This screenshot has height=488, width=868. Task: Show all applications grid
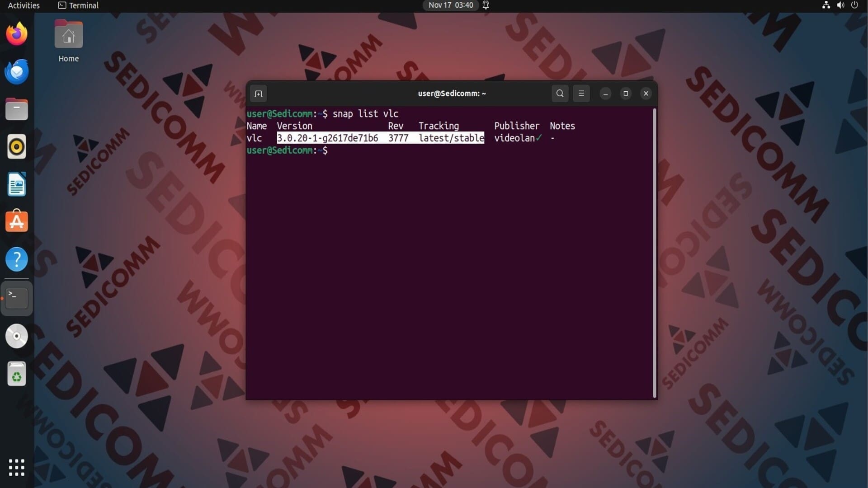tap(17, 467)
